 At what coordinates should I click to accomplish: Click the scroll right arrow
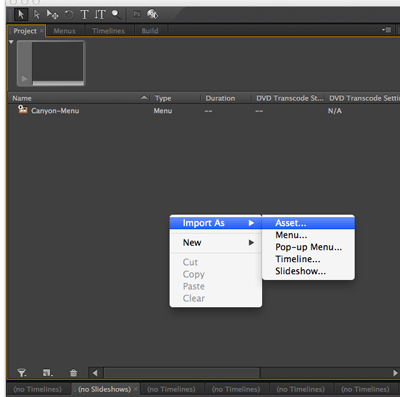pos(395,373)
